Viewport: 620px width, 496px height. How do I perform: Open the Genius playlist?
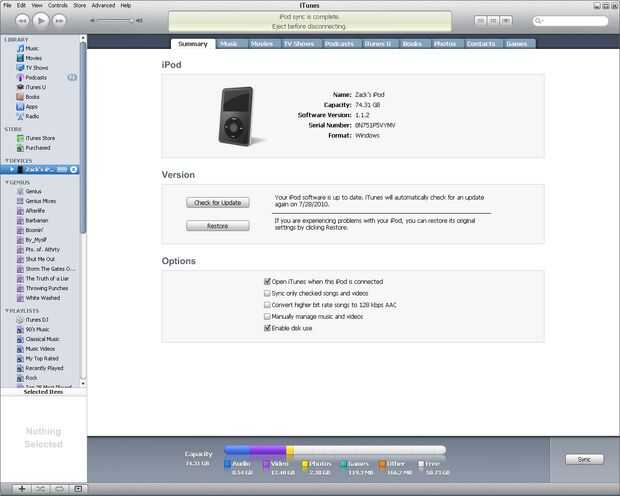pos(29,191)
